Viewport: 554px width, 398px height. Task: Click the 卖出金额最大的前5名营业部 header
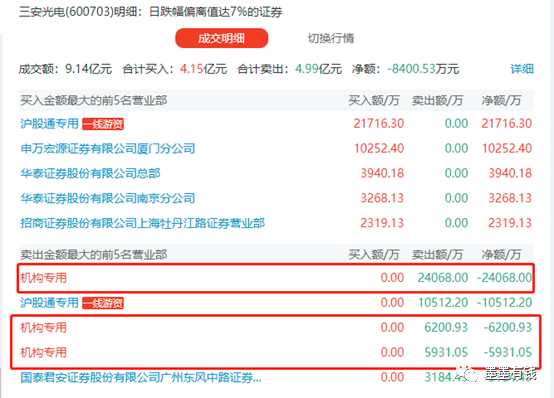[94, 254]
